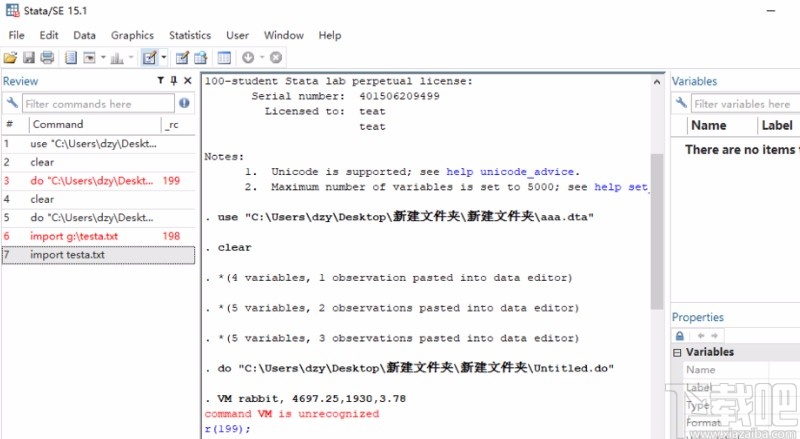Click the Print toolbar icon

(x=47, y=58)
